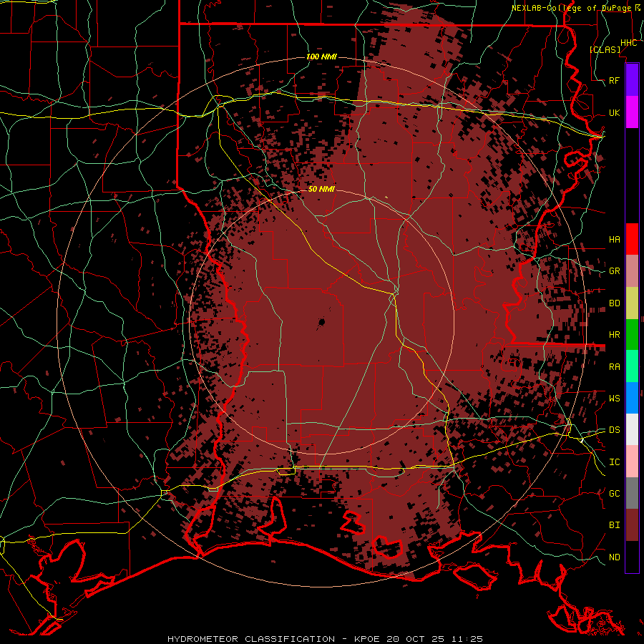Click the "UK" legend label

[x=614, y=112]
